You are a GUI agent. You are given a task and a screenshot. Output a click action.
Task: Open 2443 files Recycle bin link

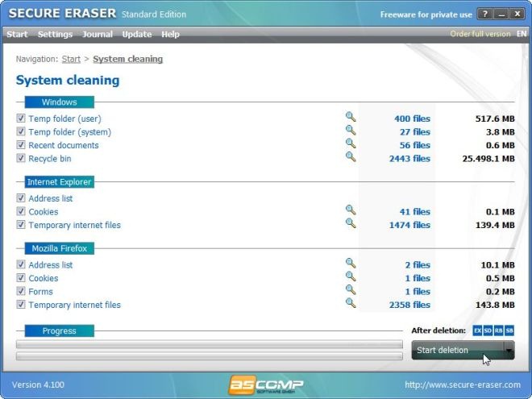409,159
